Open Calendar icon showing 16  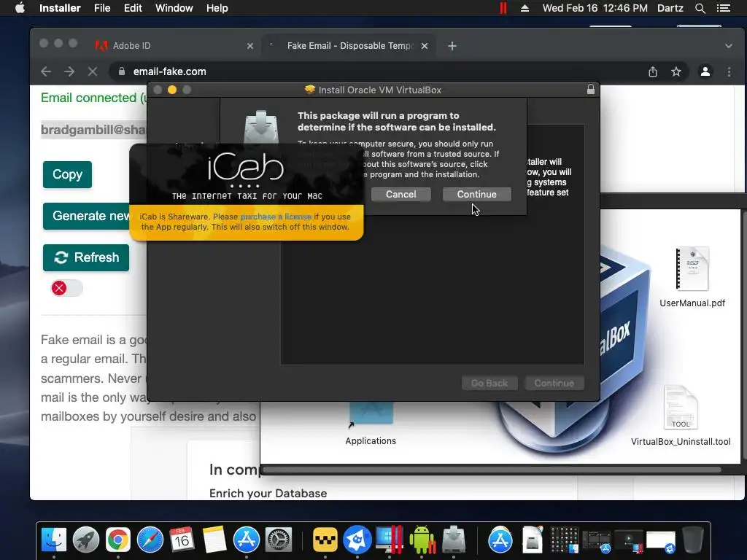tap(182, 540)
